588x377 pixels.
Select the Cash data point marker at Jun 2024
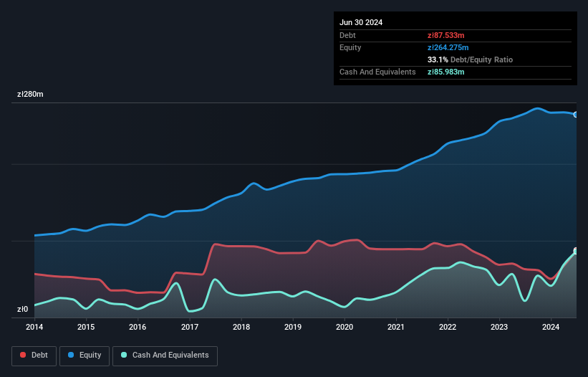click(576, 252)
